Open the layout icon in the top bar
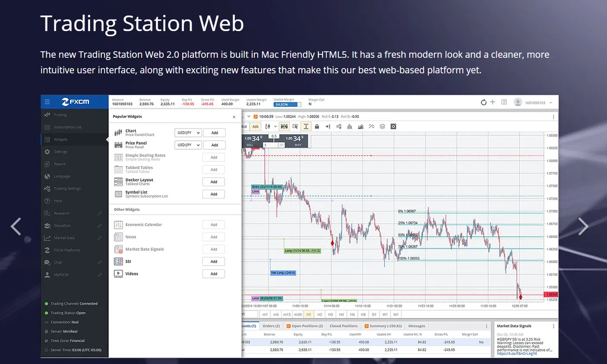The height and width of the screenshot is (364, 607). pos(504,102)
